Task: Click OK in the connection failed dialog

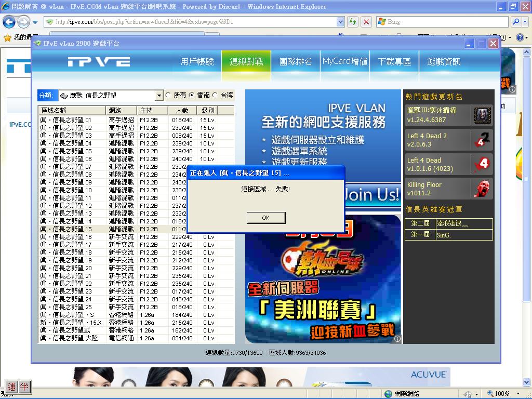Action: (x=265, y=218)
